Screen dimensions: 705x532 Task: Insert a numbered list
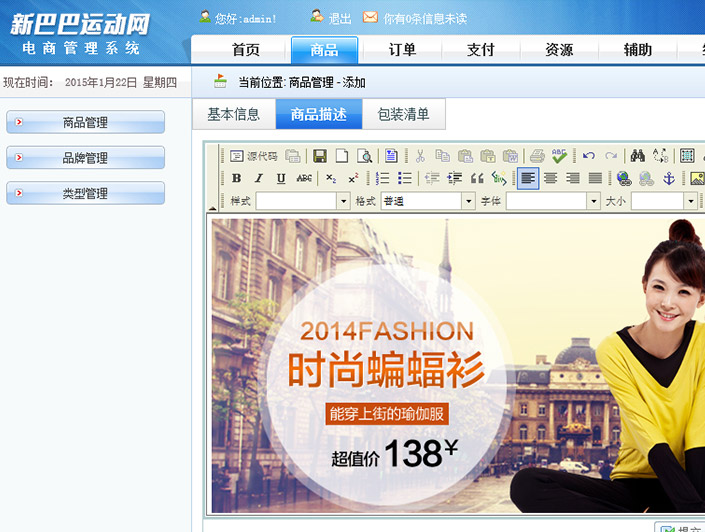(382, 179)
